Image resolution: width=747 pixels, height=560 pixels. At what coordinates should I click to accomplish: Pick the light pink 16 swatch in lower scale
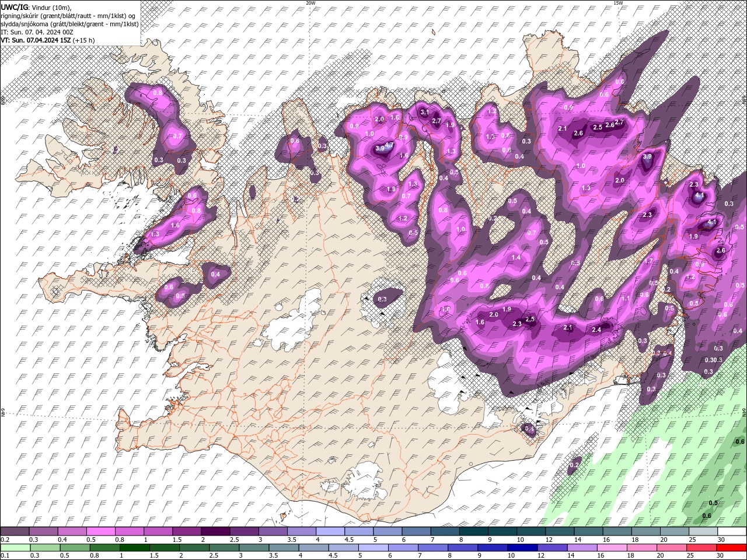click(612, 548)
